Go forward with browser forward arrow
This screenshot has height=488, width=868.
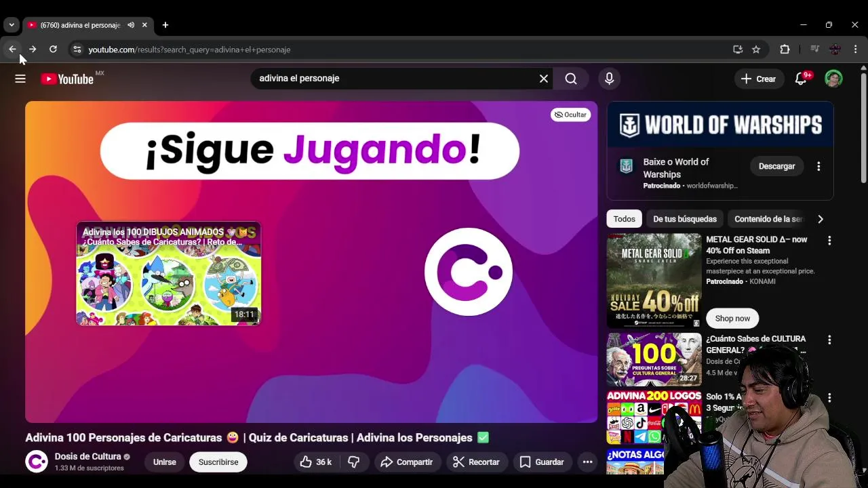[x=33, y=49]
